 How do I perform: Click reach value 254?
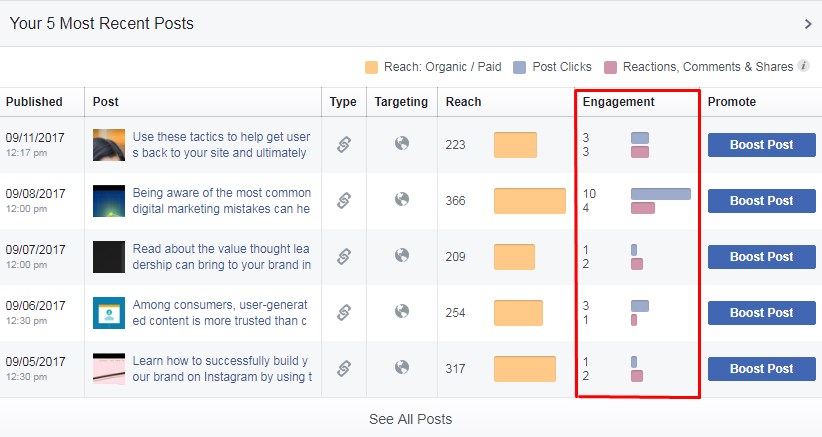coord(456,313)
